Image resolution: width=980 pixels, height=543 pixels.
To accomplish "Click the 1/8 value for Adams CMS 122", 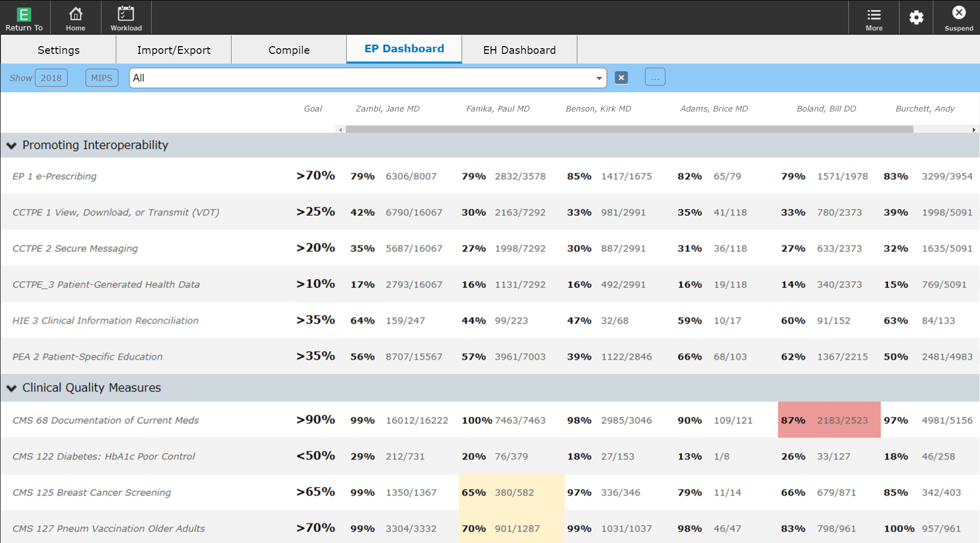I will (721, 456).
